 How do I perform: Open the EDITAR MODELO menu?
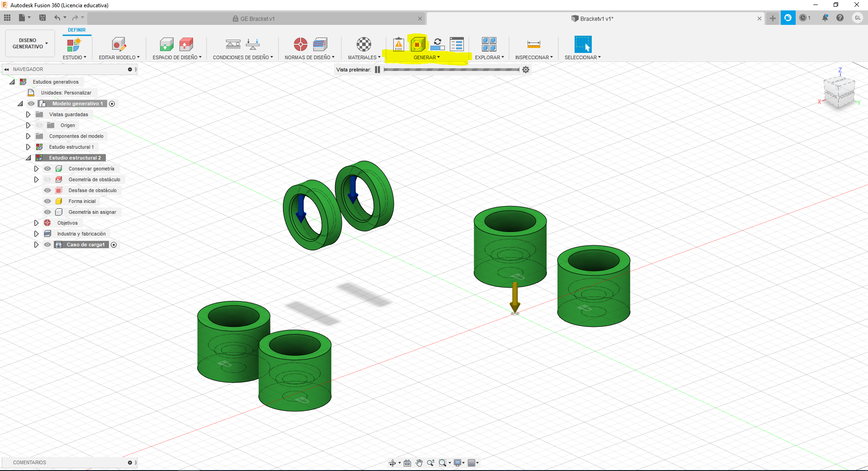[x=119, y=57]
